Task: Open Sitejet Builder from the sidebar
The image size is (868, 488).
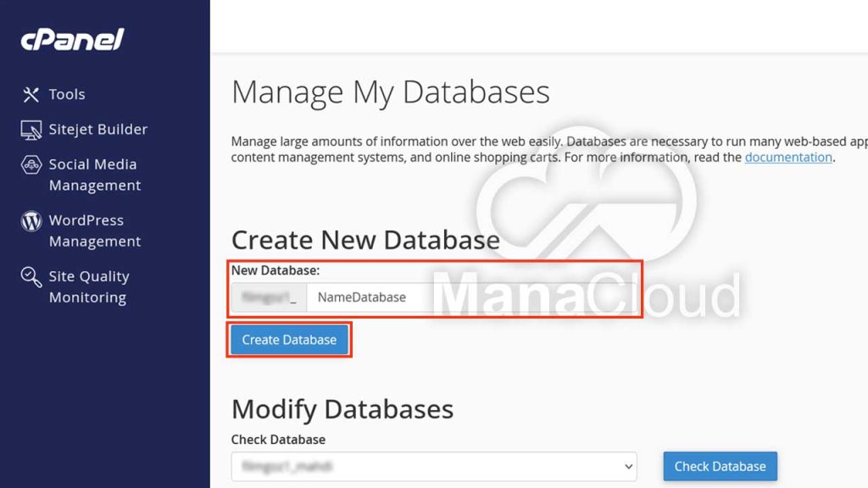Action: 97,130
